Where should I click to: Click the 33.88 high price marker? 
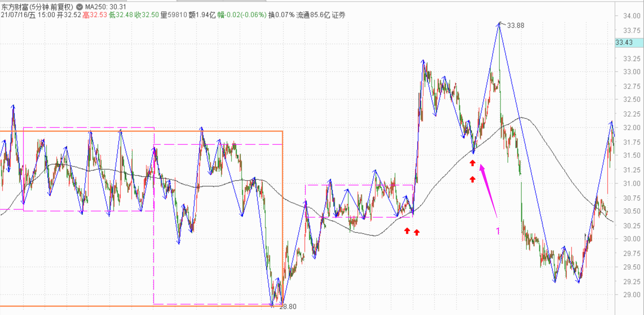tap(515, 26)
